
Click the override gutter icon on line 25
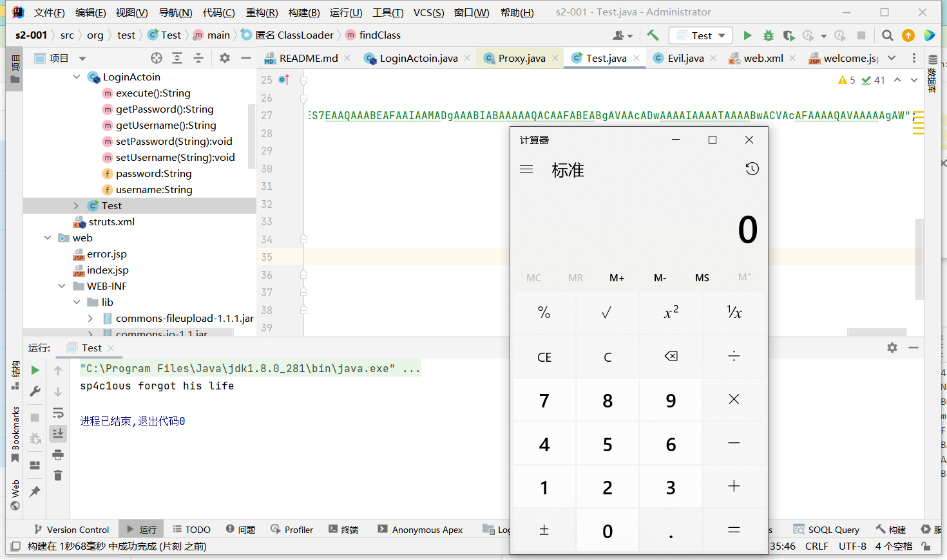pos(284,80)
